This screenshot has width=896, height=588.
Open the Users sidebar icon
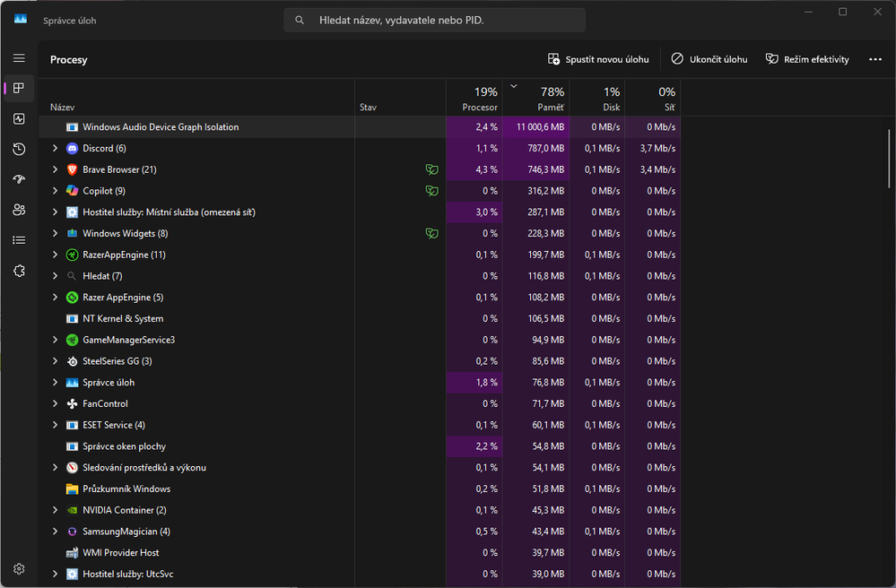(19, 210)
